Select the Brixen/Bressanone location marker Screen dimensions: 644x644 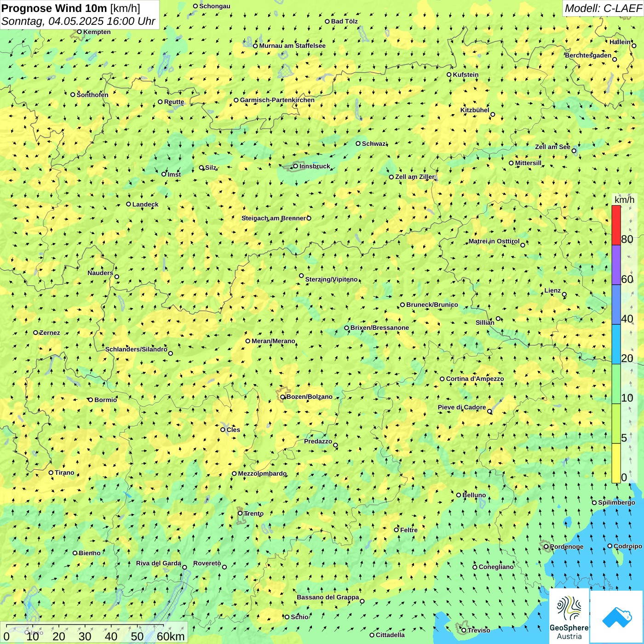346,328
